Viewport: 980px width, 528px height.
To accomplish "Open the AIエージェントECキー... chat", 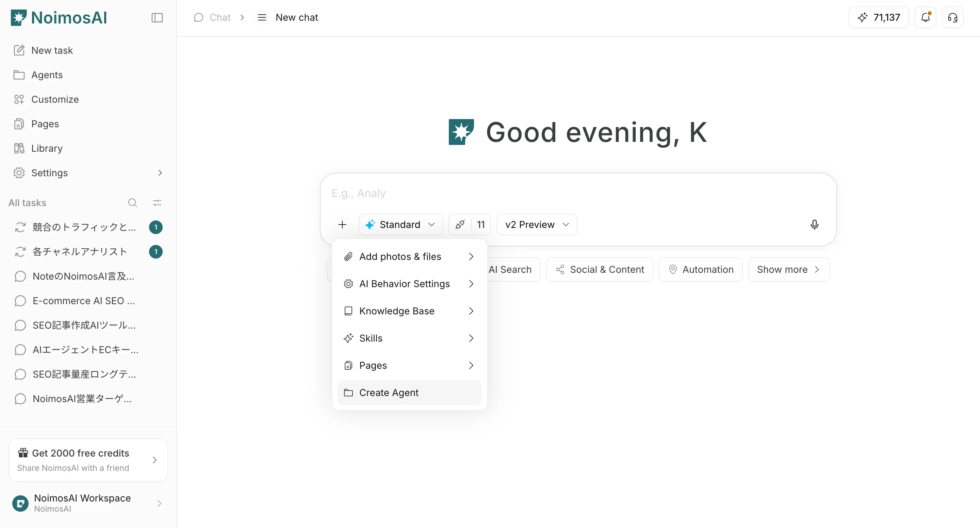I will point(88,350).
